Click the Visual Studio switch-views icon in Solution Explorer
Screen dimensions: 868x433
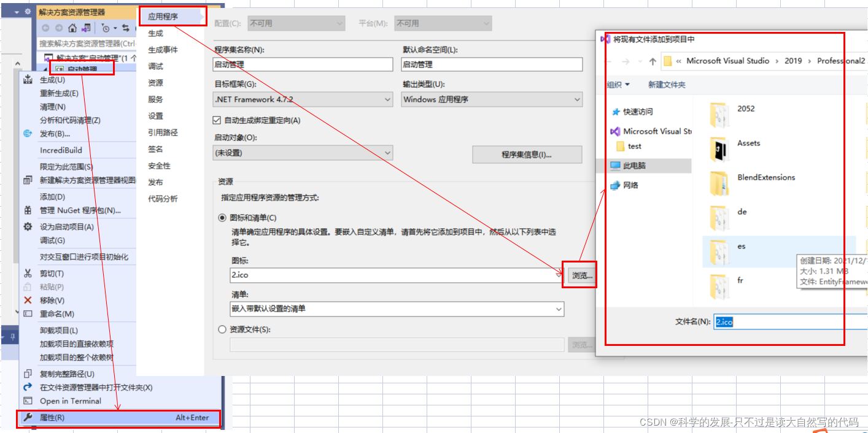(x=86, y=28)
